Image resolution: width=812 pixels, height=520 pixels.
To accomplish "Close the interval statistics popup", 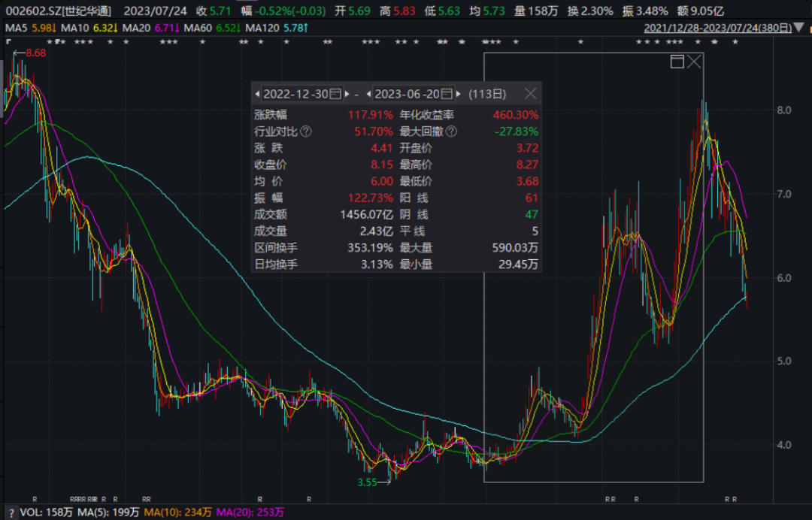I will point(530,94).
